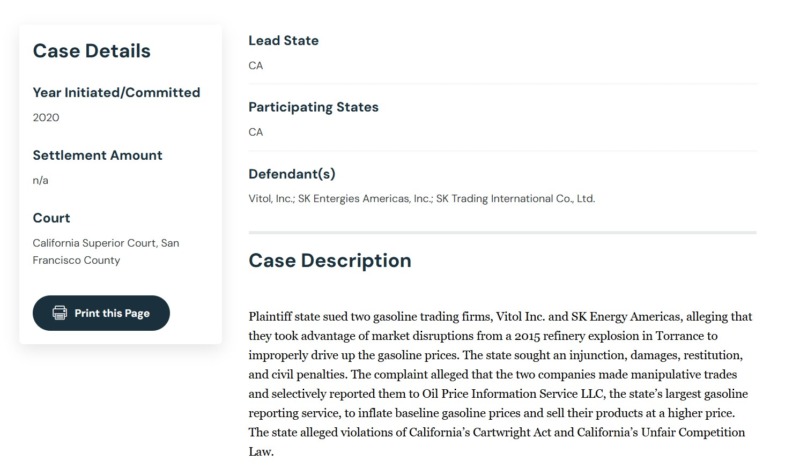Click the Case Details heading
The height and width of the screenshot is (475, 800).
coord(92,51)
